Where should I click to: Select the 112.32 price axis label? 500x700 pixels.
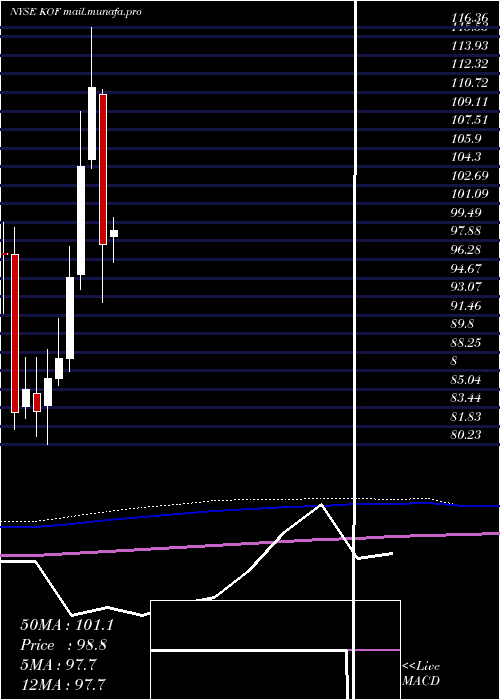click(470, 64)
